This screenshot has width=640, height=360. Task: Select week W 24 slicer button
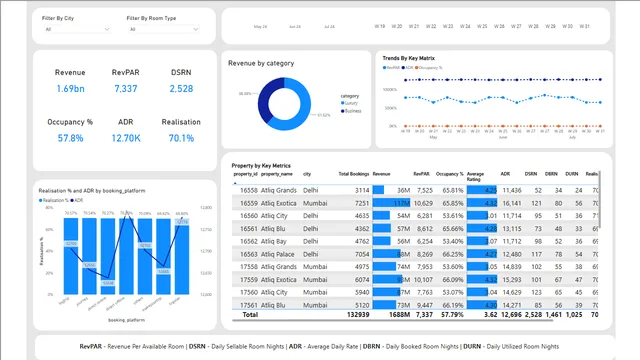[x=465, y=26]
